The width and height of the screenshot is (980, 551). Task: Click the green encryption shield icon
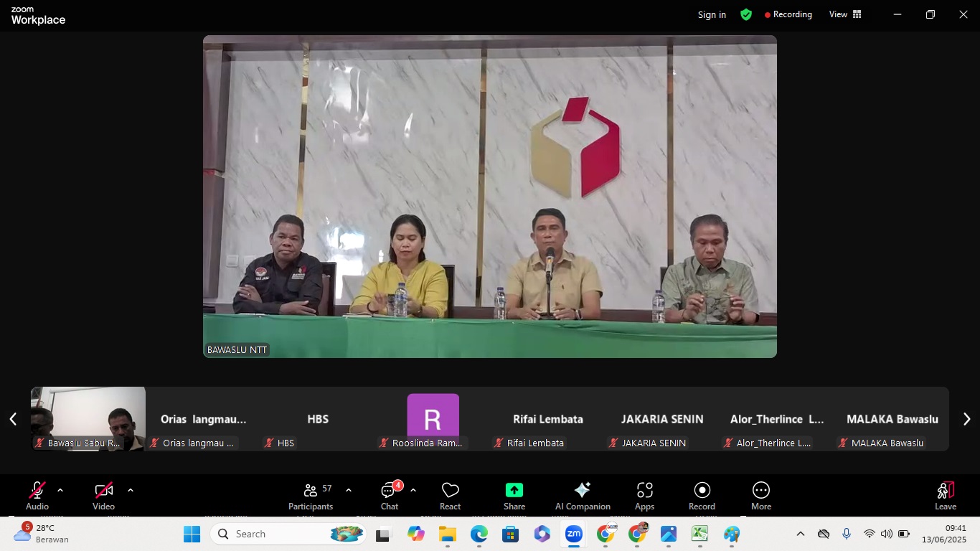click(x=746, y=14)
